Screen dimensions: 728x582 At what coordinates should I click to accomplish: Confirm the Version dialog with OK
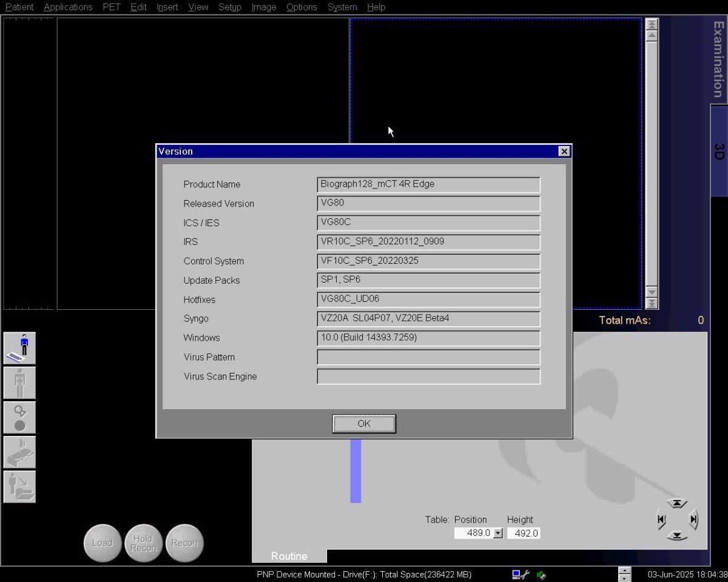click(364, 424)
